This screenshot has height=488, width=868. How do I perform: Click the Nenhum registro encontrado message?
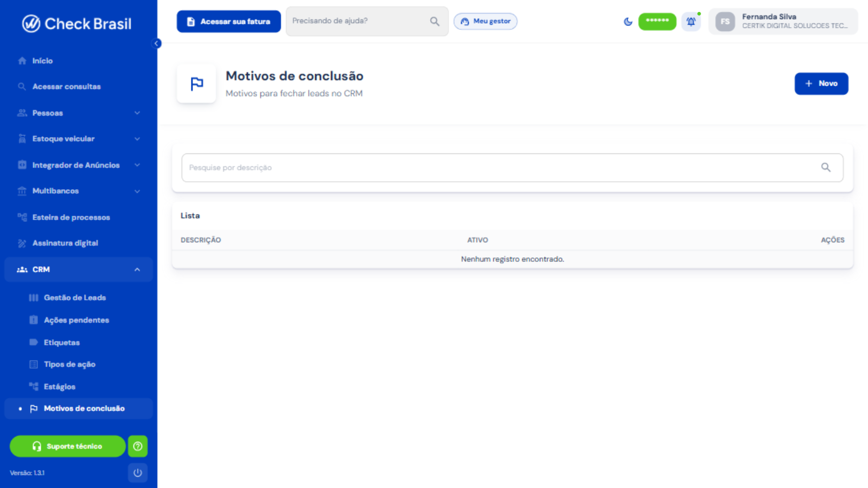pyautogui.click(x=513, y=259)
